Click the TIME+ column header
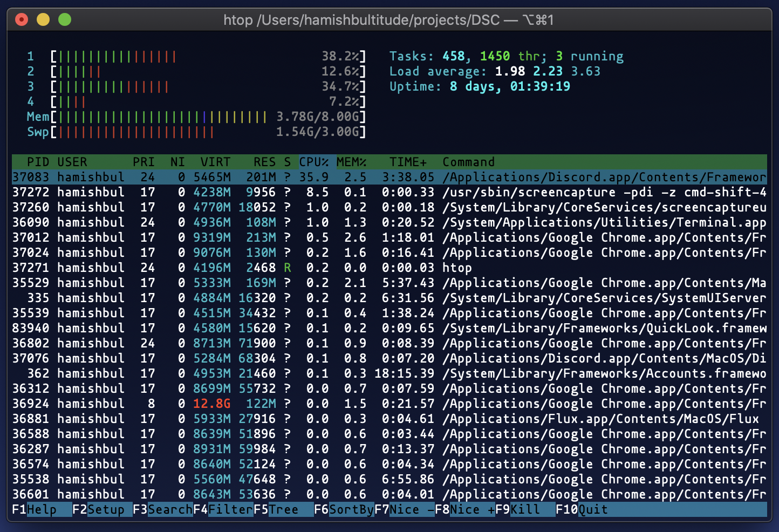The image size is (779, 532). (x=408, y=162)
